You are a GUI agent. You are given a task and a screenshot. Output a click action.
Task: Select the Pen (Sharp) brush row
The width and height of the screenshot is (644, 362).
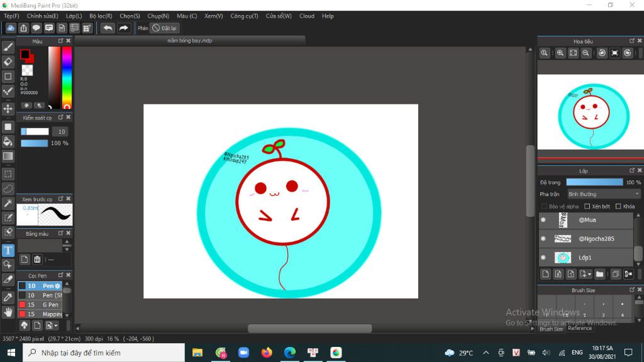tap(40, 295)
